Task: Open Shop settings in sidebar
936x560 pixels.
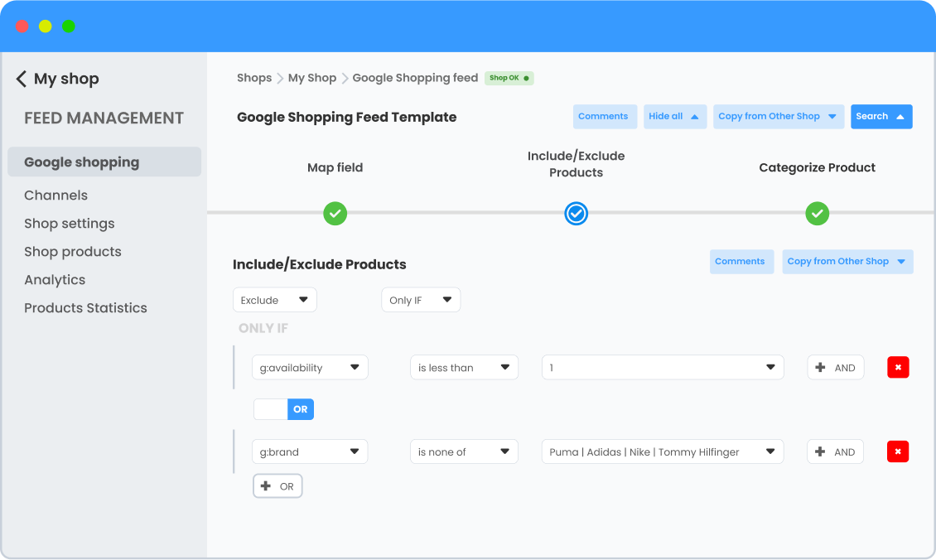Action: pyautogui.click(x=70, y=224)
